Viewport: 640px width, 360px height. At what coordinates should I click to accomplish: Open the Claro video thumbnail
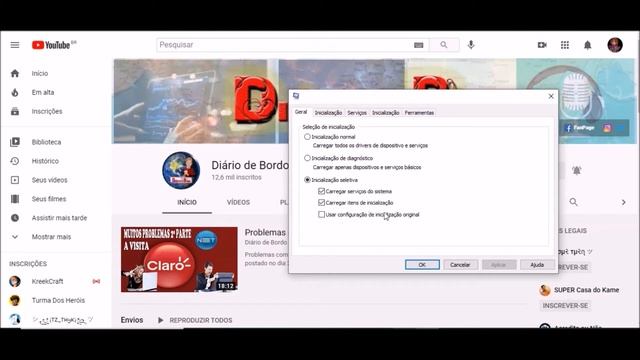(179, 260)
